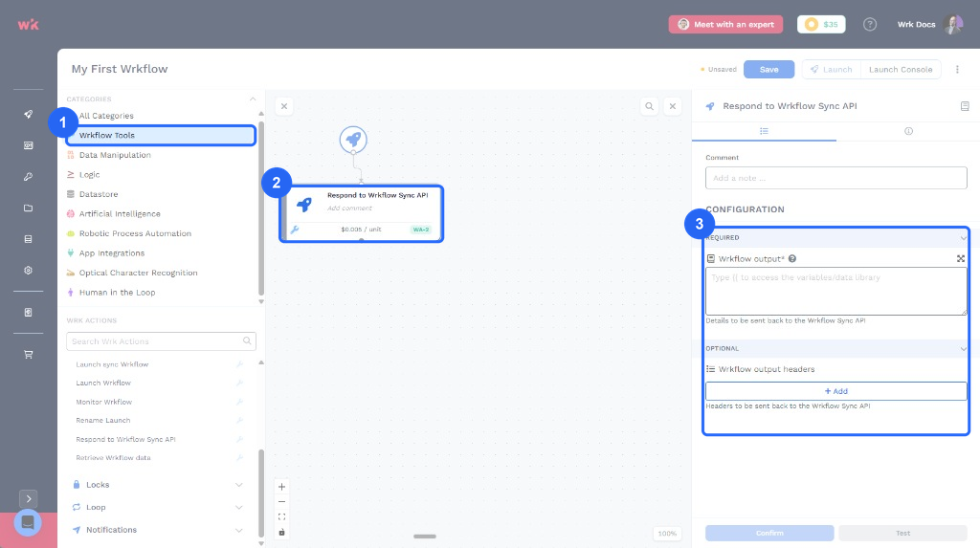This screenshot has height=548, width=980.
Task: Click the Wrkflow output help icon
Action: [792, 258]
